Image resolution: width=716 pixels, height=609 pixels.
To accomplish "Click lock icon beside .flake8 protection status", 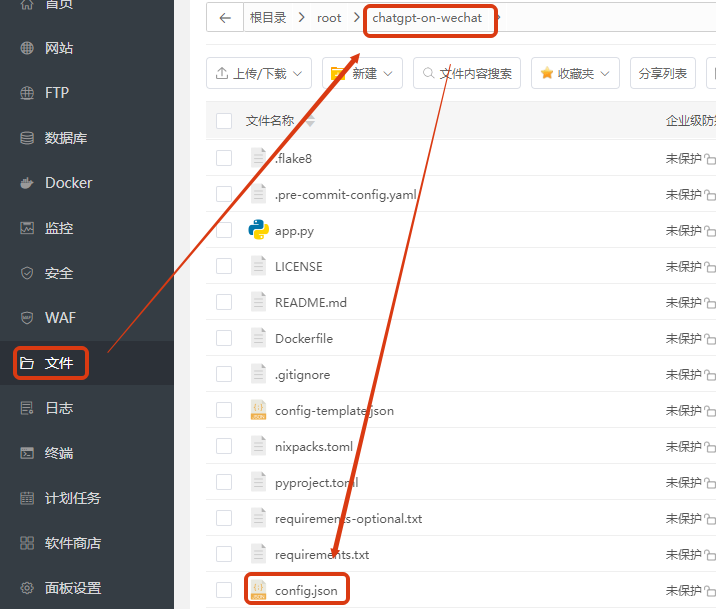I will click(709, 158).
